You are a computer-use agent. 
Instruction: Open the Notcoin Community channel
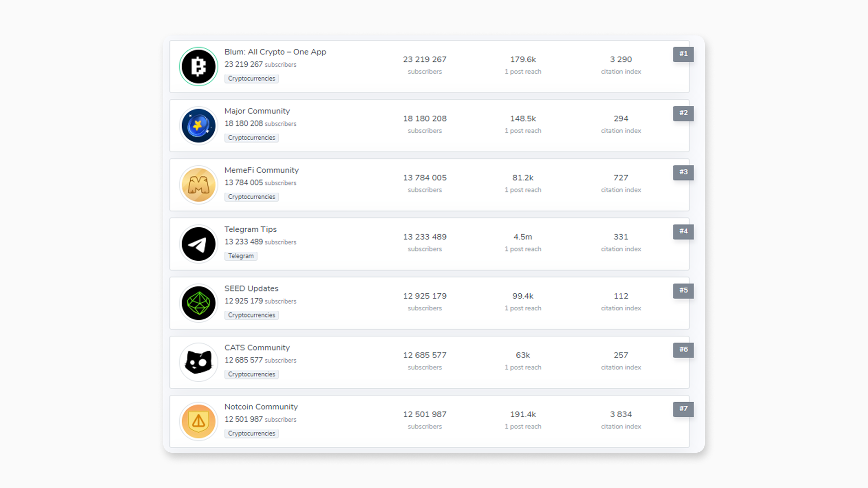[x=261, y=407]
